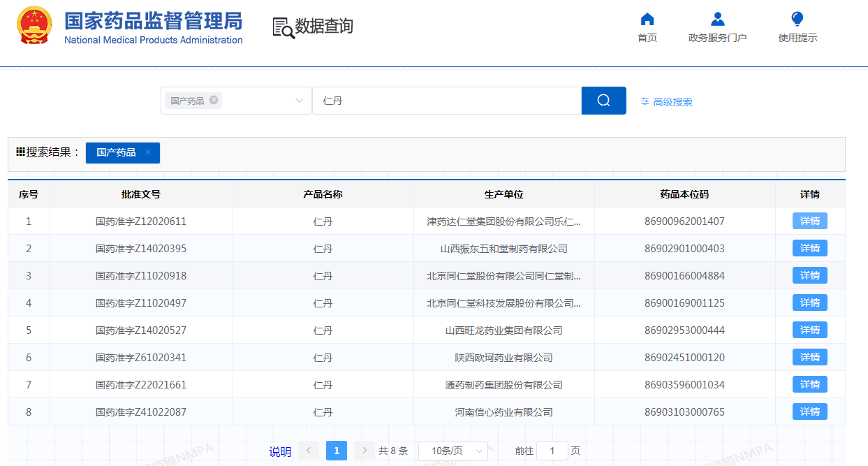The image size is (868, 466).
Task: Click the magnifier search button
Action: coord(603,101)
